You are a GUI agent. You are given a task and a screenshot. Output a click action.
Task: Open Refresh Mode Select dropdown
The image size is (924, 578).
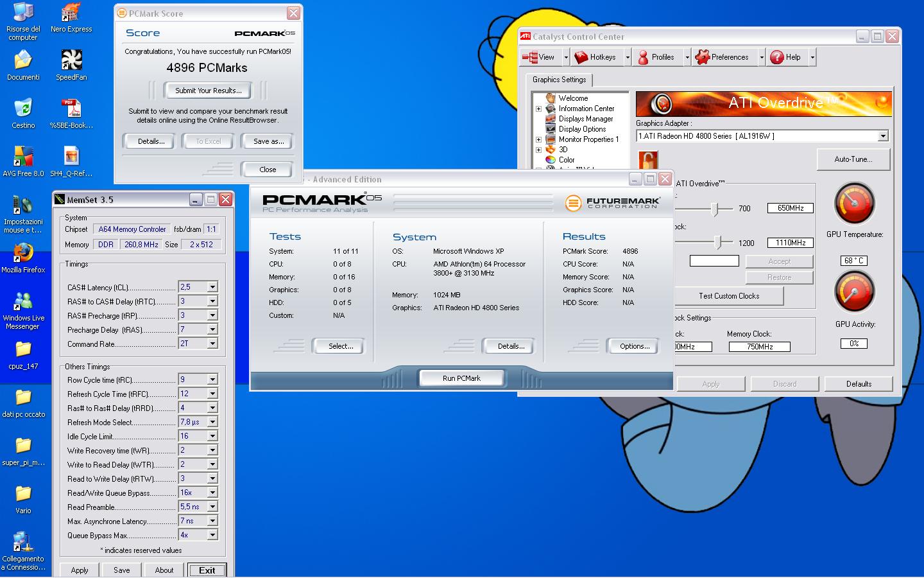click(x=212, y=422)
